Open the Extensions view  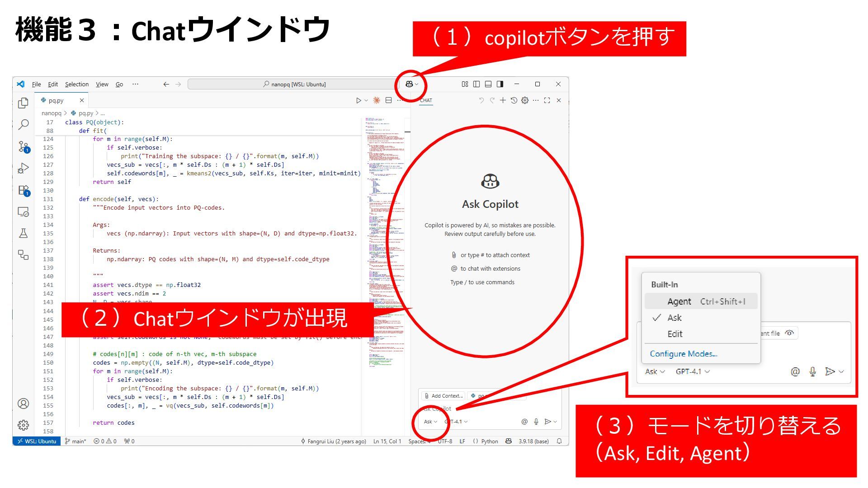[23, 190]
